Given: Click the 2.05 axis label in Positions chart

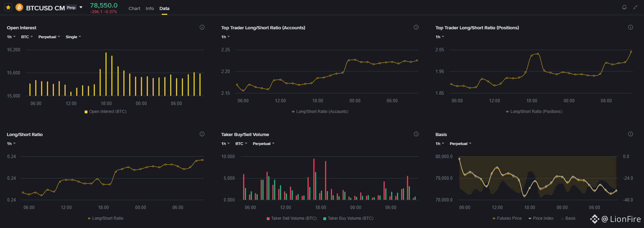Looking at the screenshot, I should 440,50.
